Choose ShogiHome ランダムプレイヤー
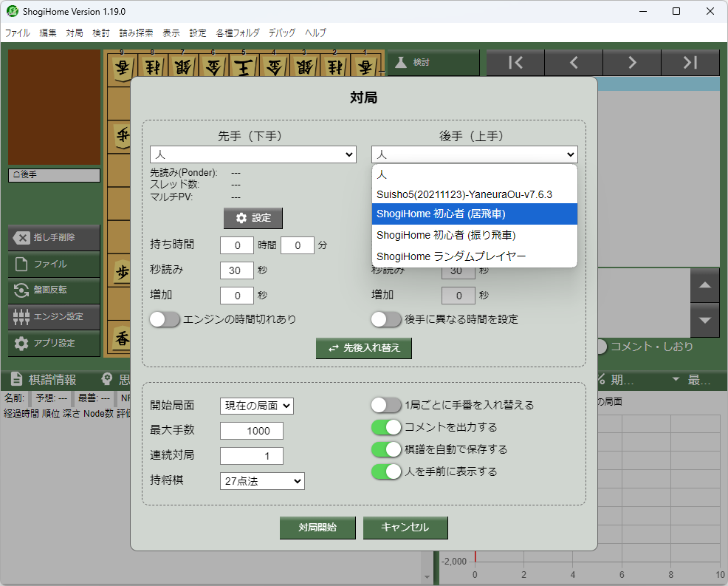The width and height of the screenshot is (728, 586). [x=475, y=256]
